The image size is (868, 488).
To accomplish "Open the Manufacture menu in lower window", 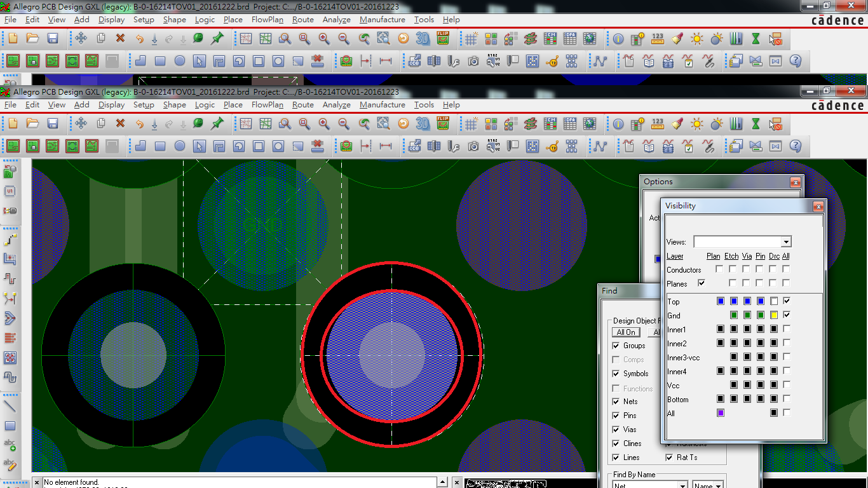I will coord(382,105).
